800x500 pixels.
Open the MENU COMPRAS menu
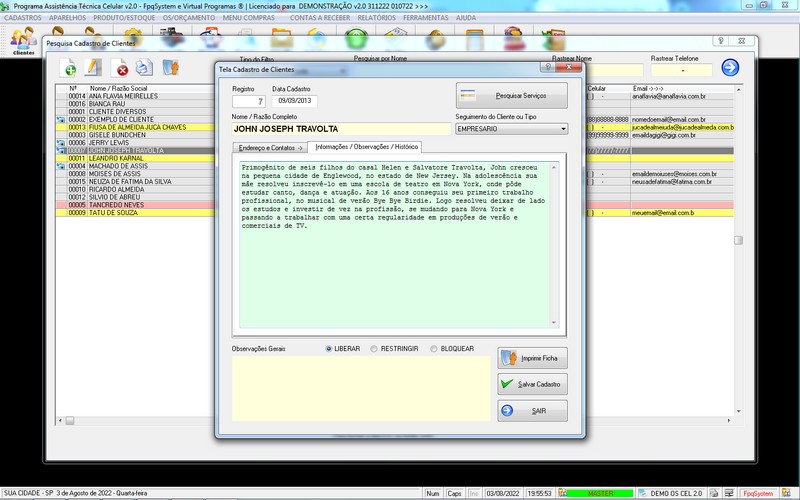click(x=248, y=18)
